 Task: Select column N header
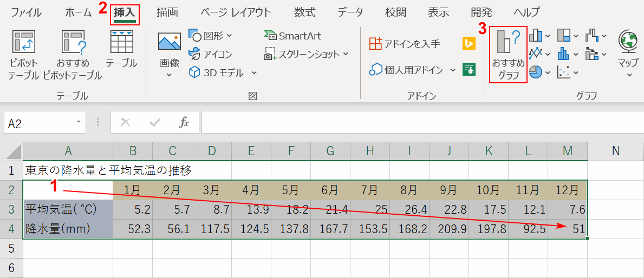[615, 151]
